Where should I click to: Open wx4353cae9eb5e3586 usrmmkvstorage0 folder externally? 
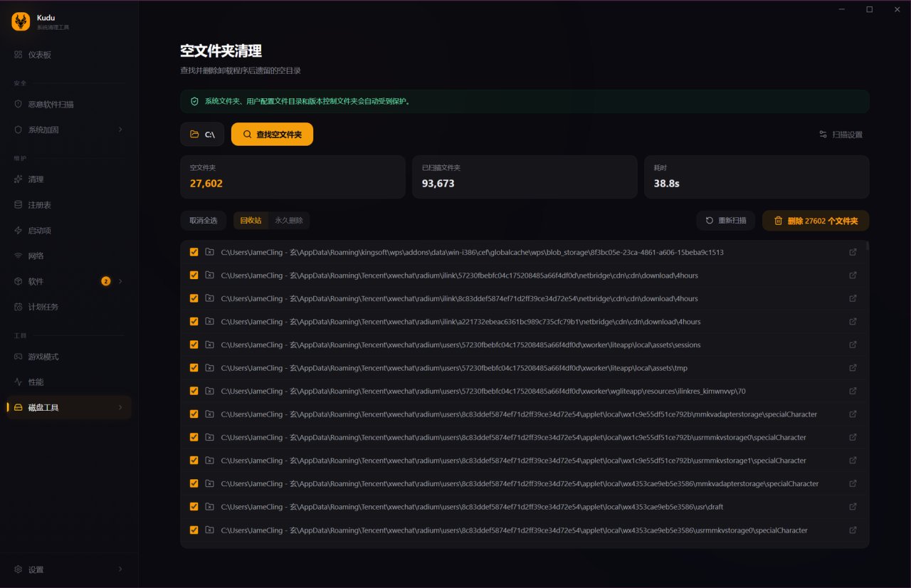coord(853,530)
